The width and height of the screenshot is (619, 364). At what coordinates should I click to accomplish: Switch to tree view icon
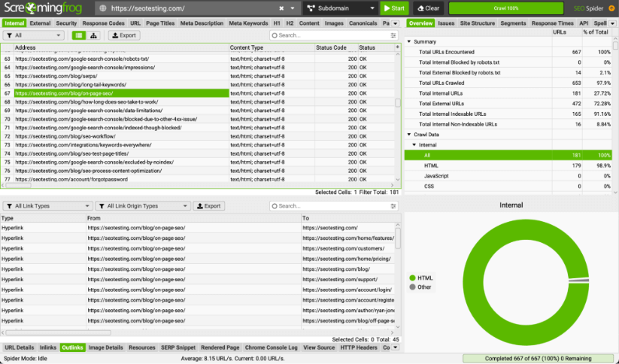93,35
